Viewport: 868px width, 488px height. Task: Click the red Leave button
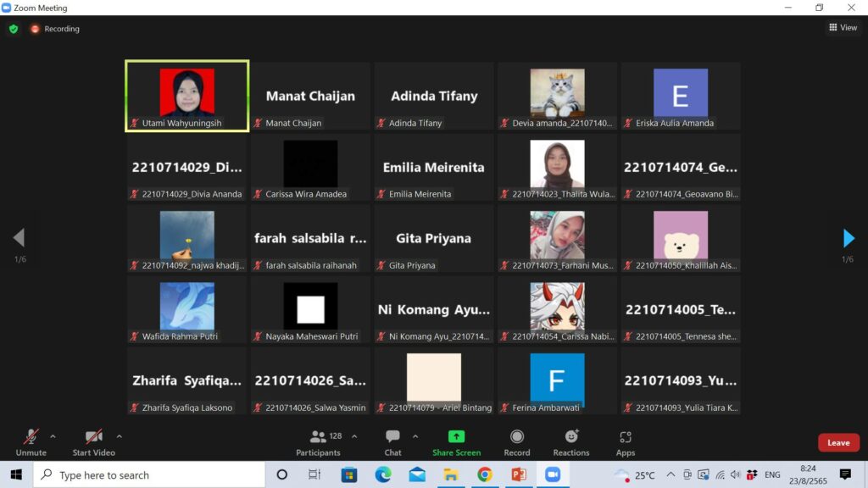click(x=837, y=442)
